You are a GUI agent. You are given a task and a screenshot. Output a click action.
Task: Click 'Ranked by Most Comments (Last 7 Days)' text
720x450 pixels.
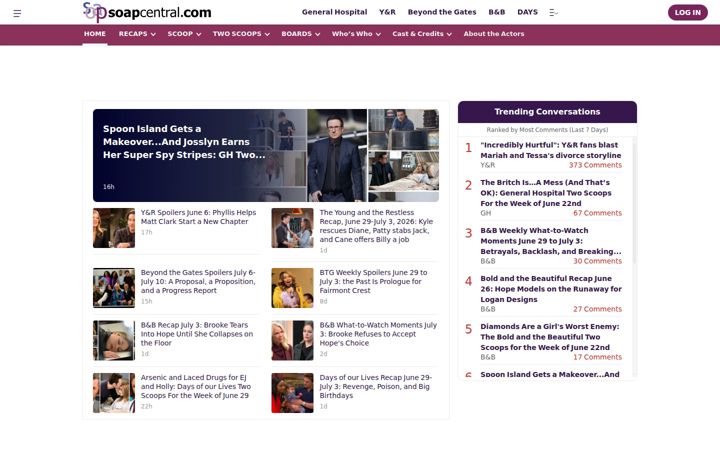click(547, 130)
